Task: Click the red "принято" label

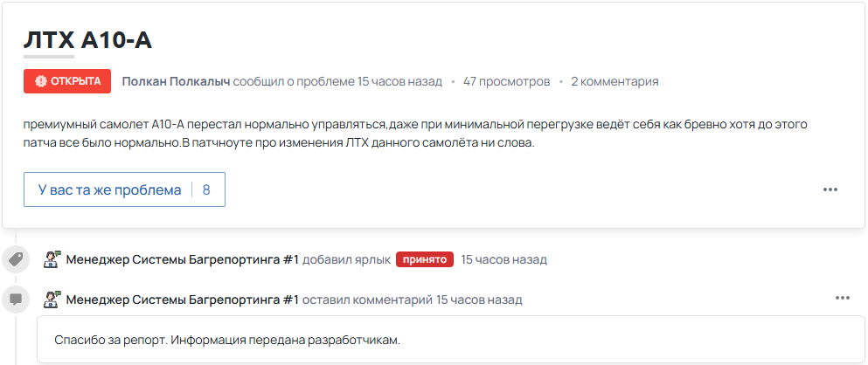Action: pyautogui.click(x=424, y=259)
